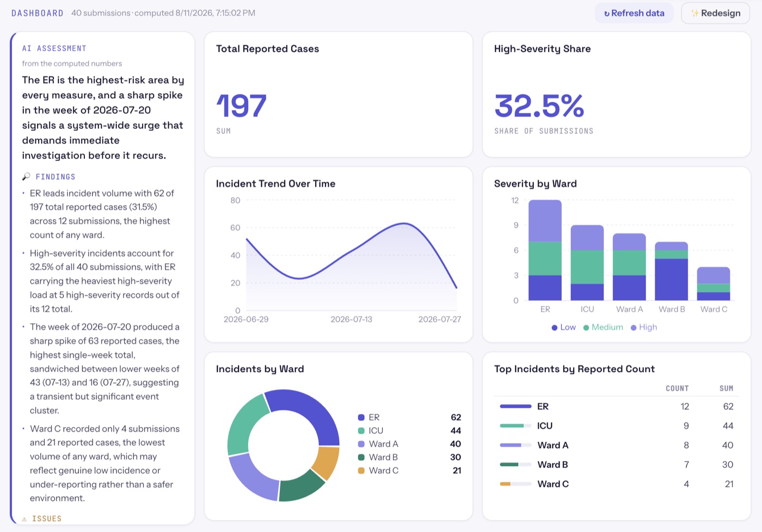Click the Incidents by Ward title
The image size is (762, 532).
(x=260, y=369)
